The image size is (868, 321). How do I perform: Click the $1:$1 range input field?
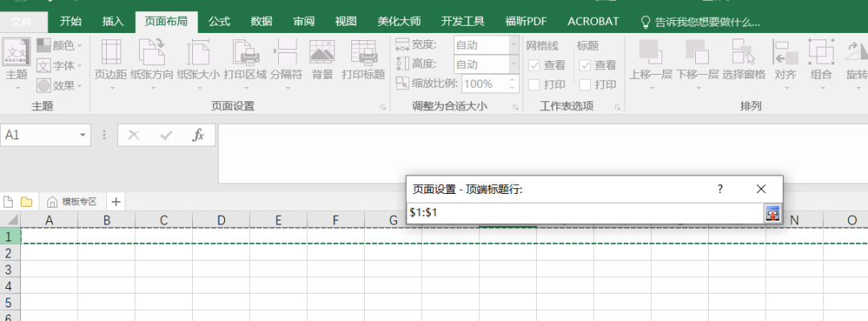tap(586, 212)
